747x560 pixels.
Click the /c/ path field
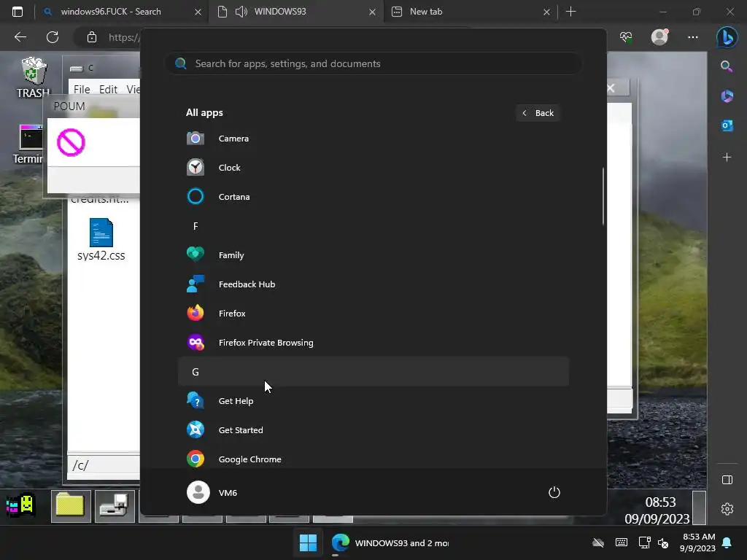click(104, 465)
